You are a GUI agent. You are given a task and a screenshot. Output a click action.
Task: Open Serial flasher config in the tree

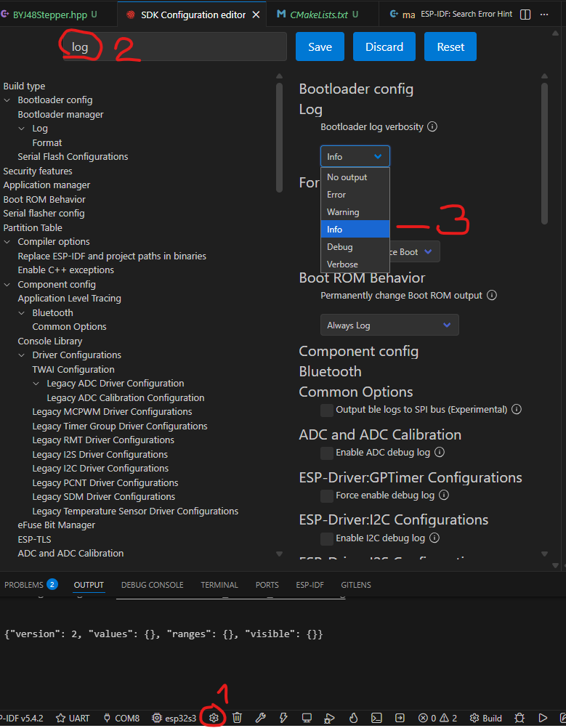point(44,213)
